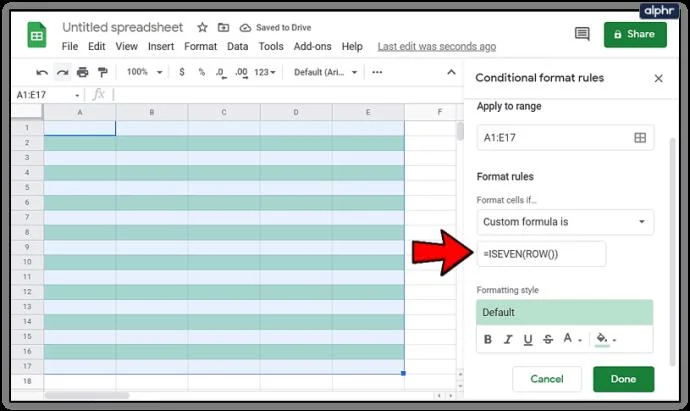690x411 pixels.
Task: Format as percent icon
Action: (x=202, y=72)
